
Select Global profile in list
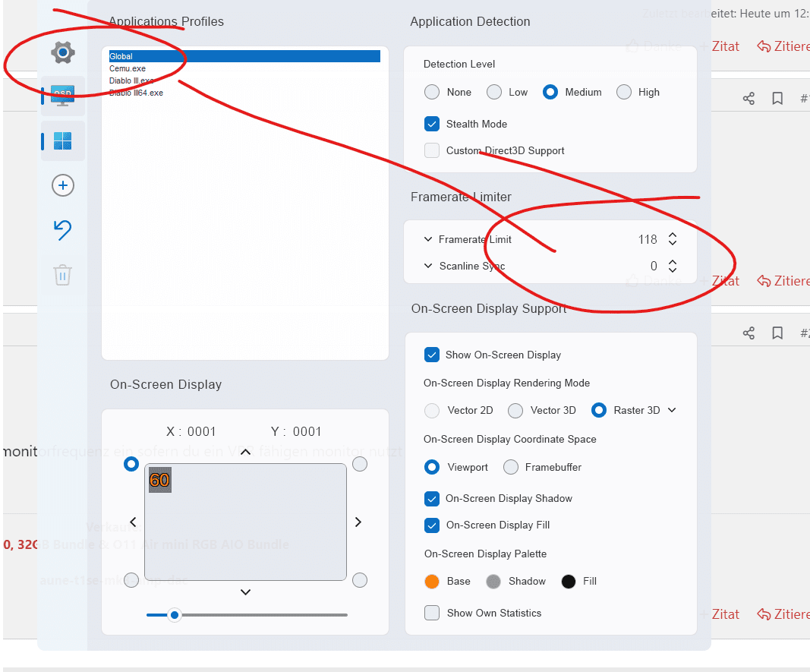[244, 56]
